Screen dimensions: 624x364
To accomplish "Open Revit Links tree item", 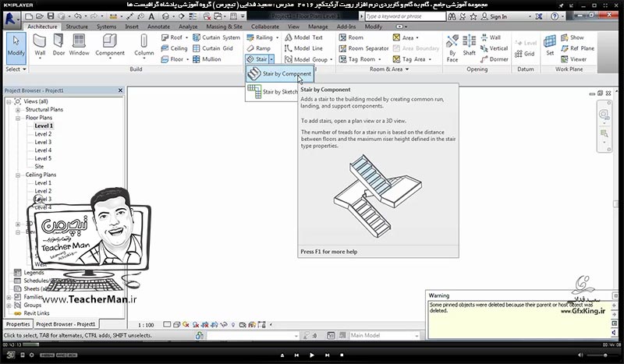I will 37,313.
